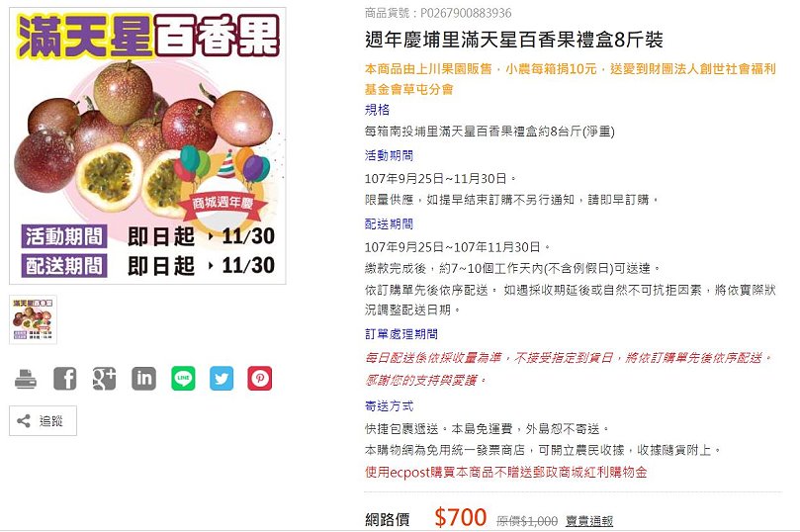800x532 pixels.
Task: Open the large 滿天星百香果 product image
Action: [147, 146]
